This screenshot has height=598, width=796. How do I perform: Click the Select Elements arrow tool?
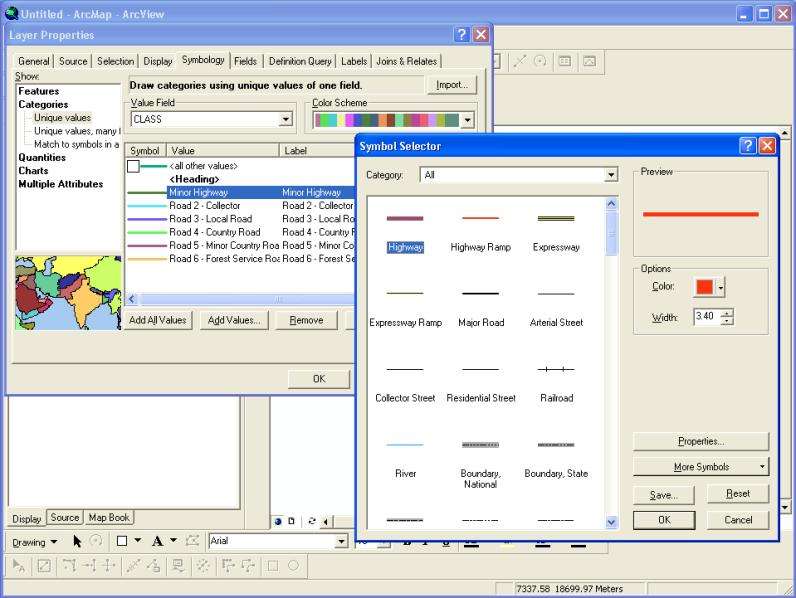76,541
